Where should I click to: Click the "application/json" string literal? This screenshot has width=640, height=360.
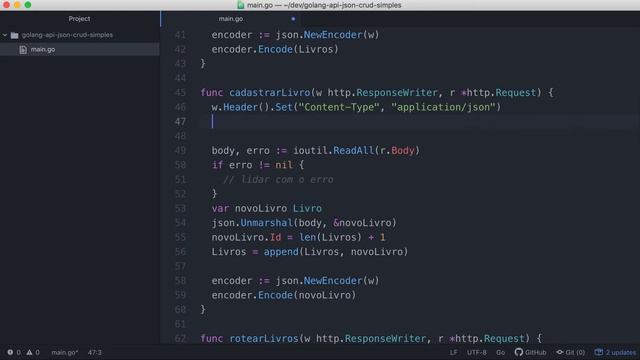pos(443,107)
